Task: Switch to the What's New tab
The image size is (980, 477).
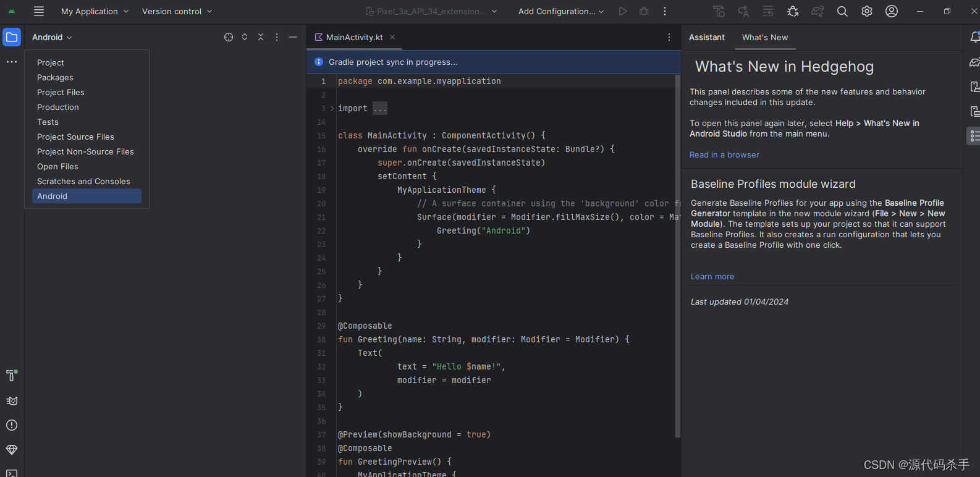Action: (765, 37)
